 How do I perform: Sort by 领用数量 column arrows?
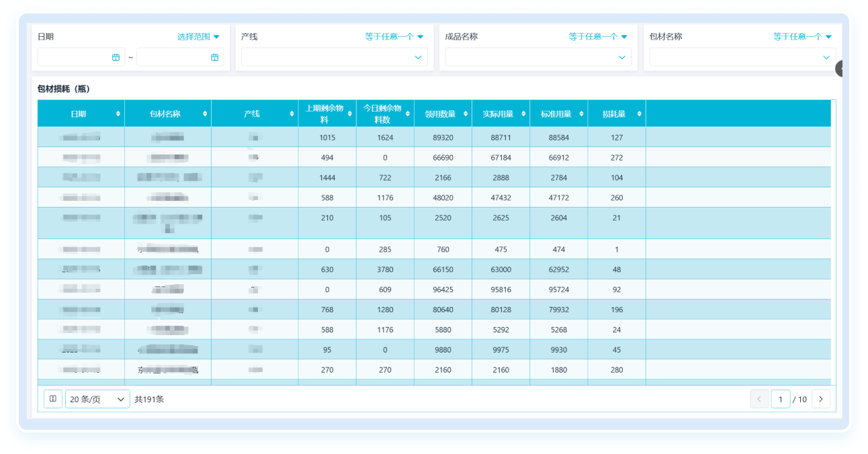tap(466, 114)
